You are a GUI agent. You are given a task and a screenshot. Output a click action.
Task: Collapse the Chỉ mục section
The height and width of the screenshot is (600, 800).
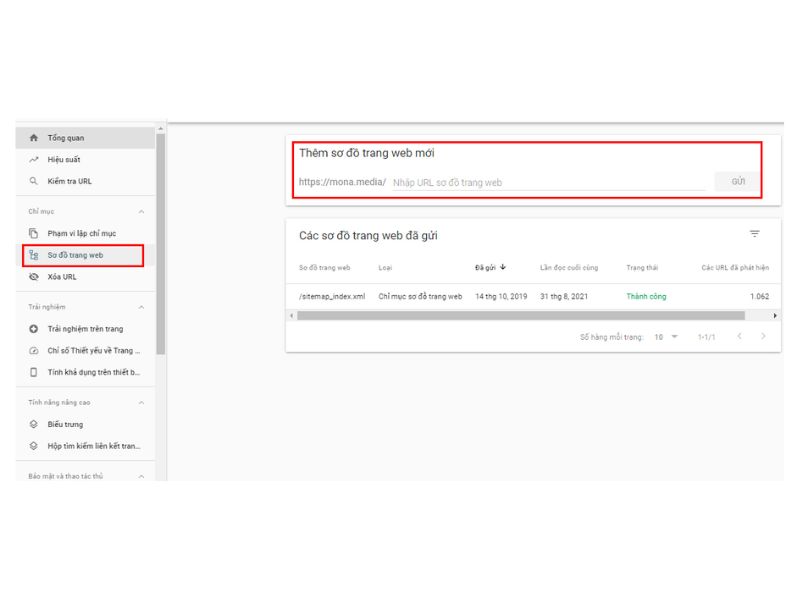(x=141, y=211)
